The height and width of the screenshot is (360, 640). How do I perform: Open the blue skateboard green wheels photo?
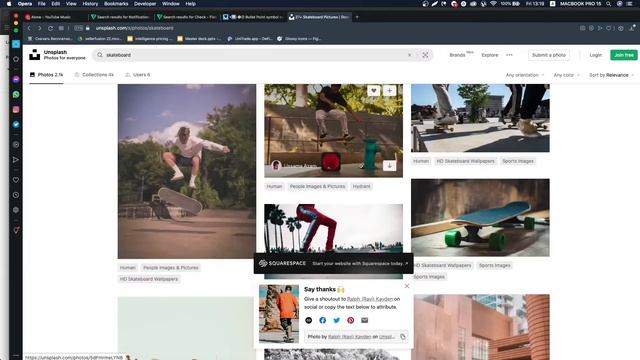pyautogui.click(x=480, y=218)
